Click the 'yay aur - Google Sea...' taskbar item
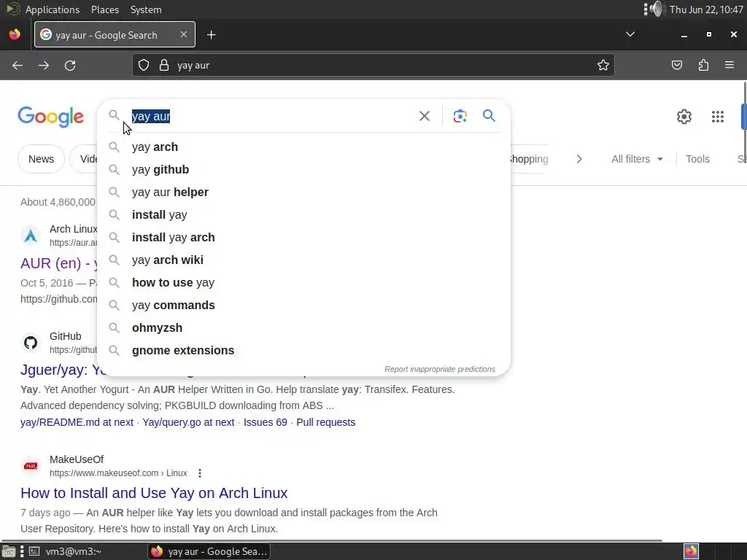747x560 pixels. (209, 551)
